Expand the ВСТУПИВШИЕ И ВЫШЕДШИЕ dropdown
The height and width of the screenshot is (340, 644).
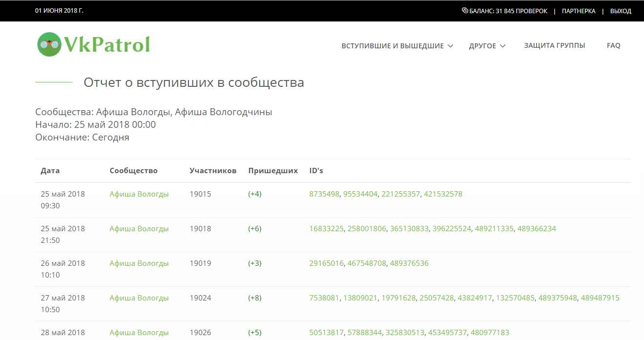tap(393, 45)
